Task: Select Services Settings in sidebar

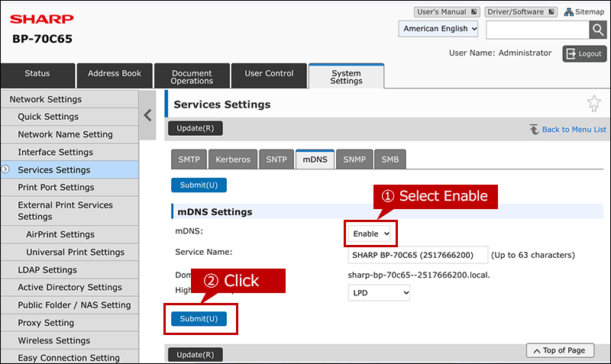Action: click(x=70, y=169)
